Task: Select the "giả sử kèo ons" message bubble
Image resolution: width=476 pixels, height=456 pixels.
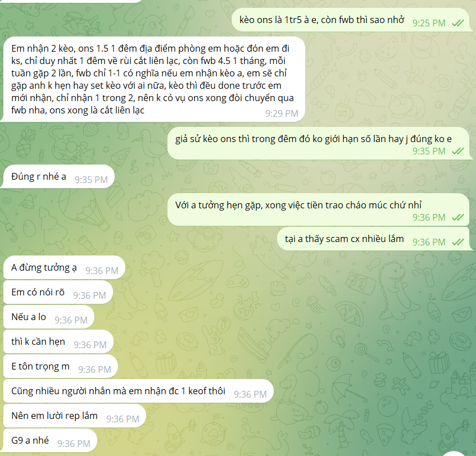Action: coord(318,143)
